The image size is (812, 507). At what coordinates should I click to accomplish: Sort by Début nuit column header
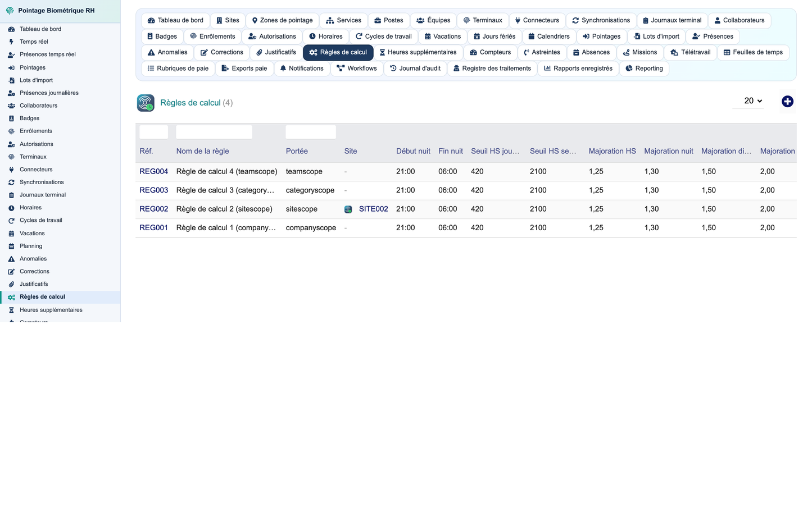click(x=413, y=151)
